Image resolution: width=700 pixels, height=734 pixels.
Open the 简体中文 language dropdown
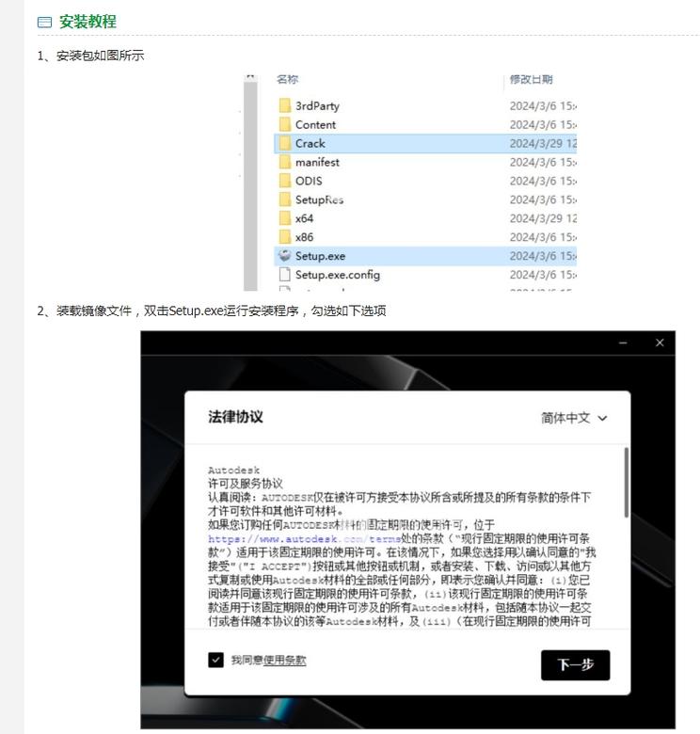pos(574,418)
